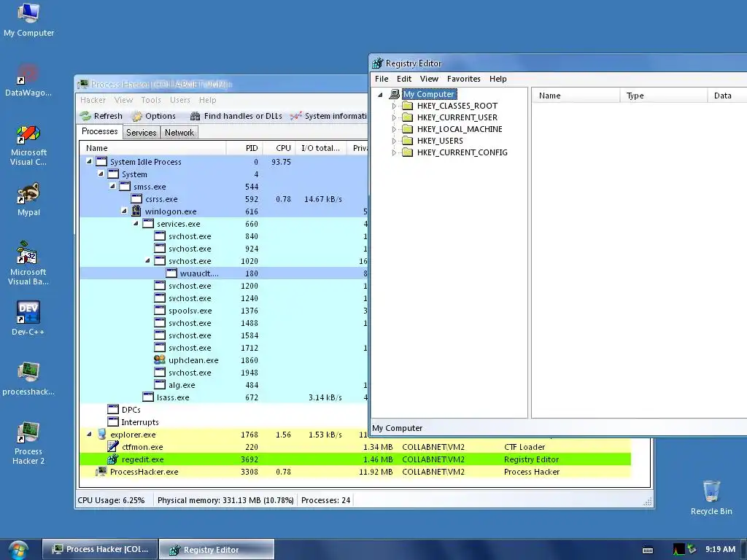747x560 pixels.
Task: Select the csrss.exe process row
Action: pyautogui.click(x=224, y=198)
